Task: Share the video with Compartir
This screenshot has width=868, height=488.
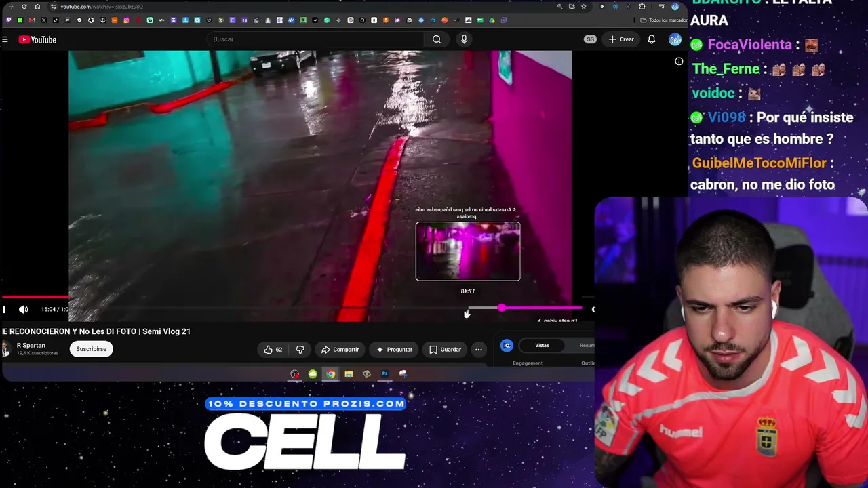Action: click(340, 350)
